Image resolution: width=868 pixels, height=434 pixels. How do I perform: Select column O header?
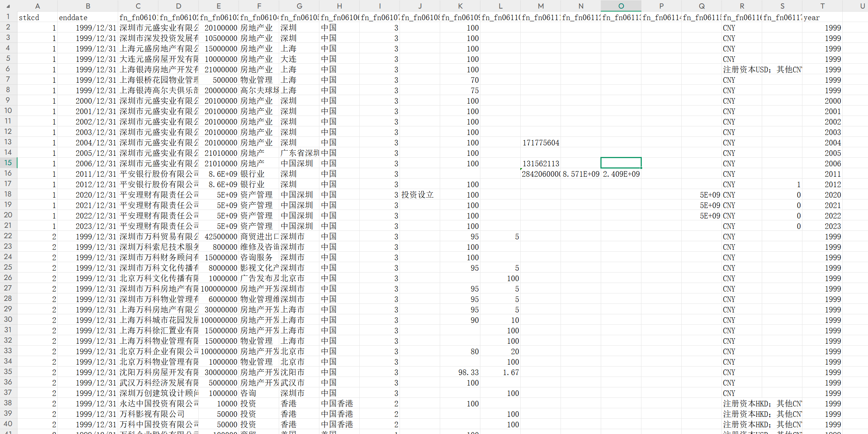click(621, 6)
